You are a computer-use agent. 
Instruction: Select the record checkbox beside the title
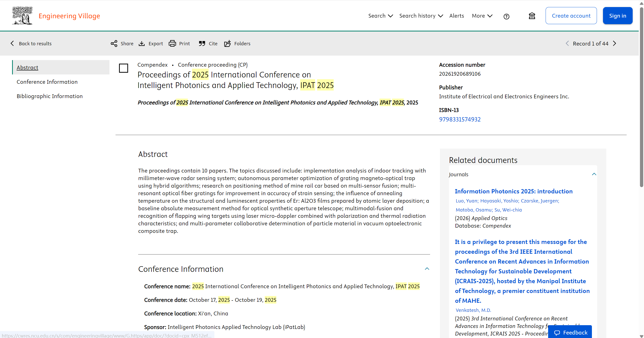(124, 68)
